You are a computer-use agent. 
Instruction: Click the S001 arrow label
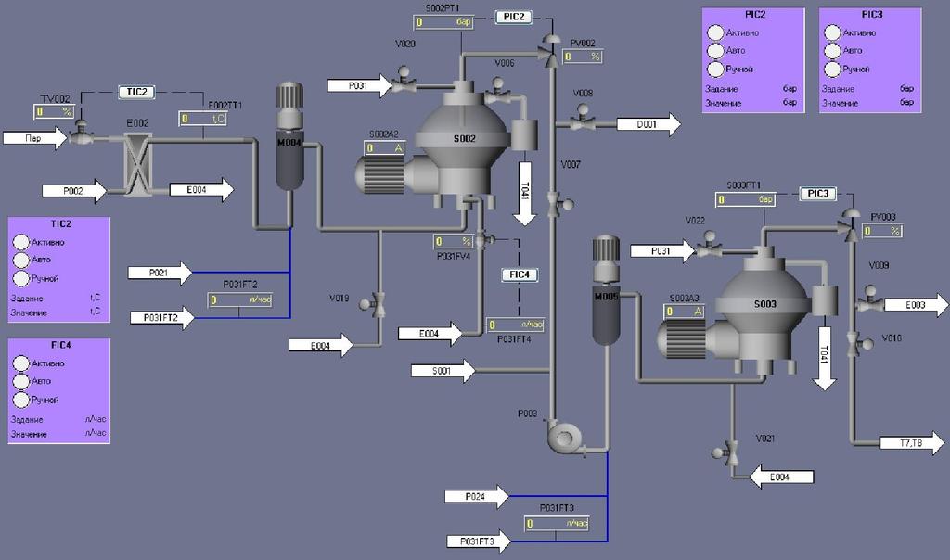click(x=443, y=371)
